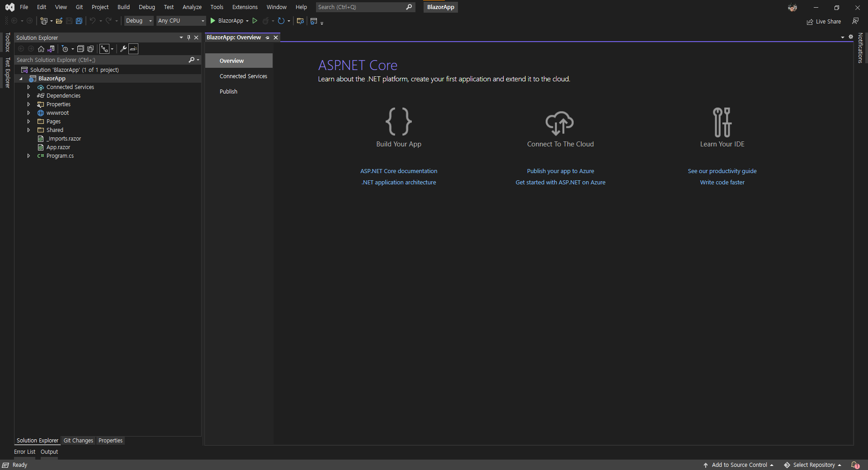Open the Debug configuration dropdown
Image resolution: width=868 pixels, height=470 pixels.
pos(139,21)
